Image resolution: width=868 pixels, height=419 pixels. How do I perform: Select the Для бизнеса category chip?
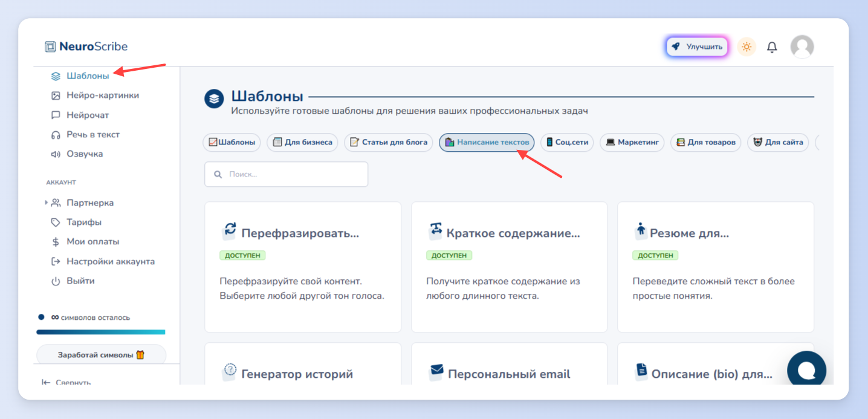pyautogui.click(x=302, y=143)
